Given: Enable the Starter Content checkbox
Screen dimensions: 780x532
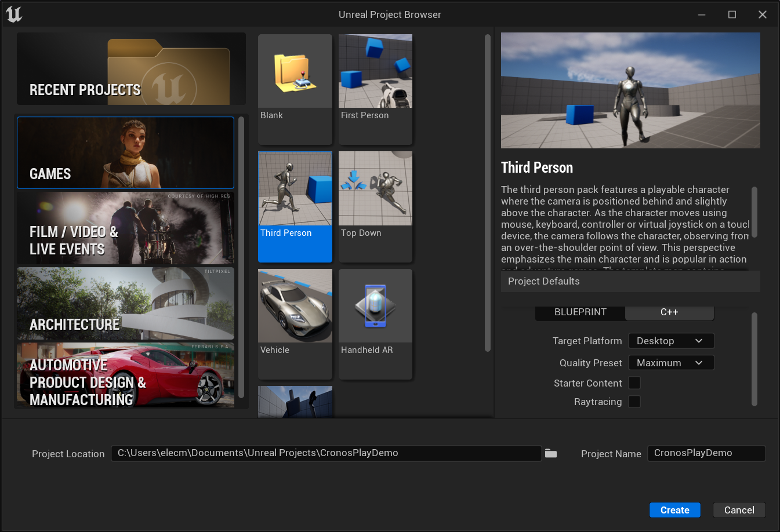Looking at the screenshot, I should [634, 383].
